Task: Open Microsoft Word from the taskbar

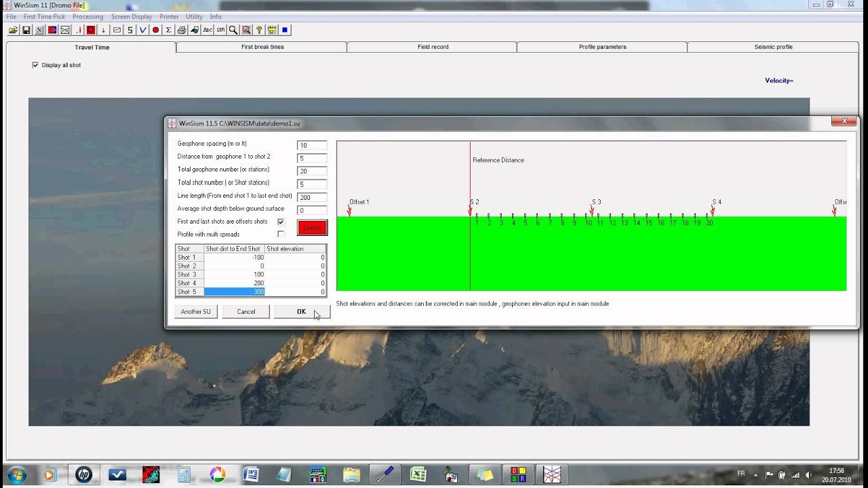Action: pos(250,474)
